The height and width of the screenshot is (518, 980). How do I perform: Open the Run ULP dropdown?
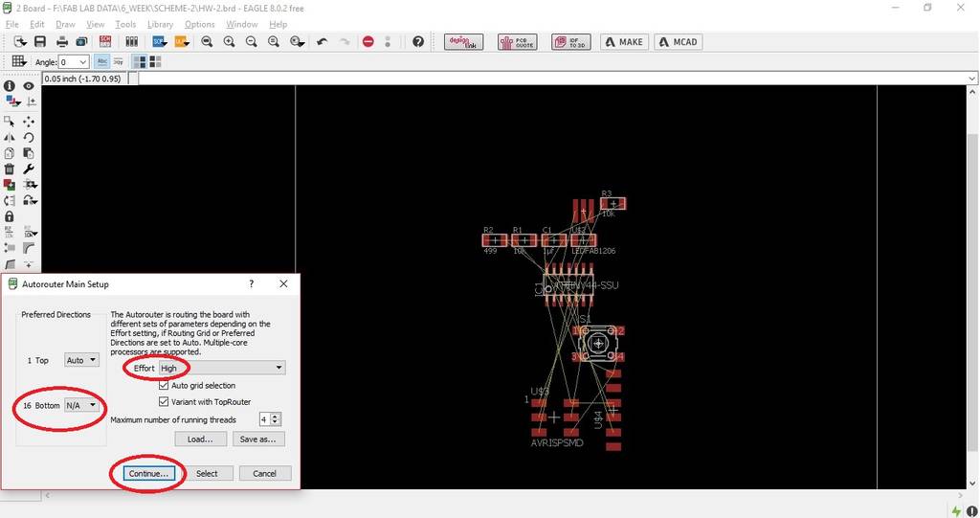pyautogui.click(x=182, y=42)
